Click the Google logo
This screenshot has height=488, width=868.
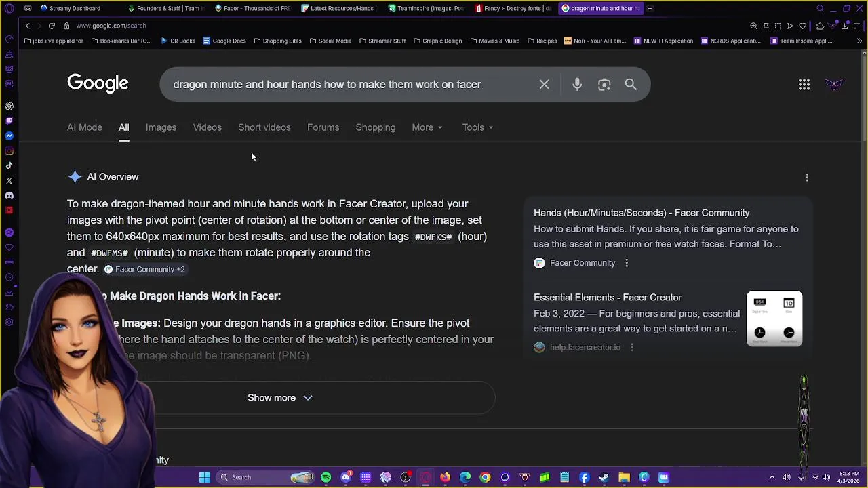(98, 83)
